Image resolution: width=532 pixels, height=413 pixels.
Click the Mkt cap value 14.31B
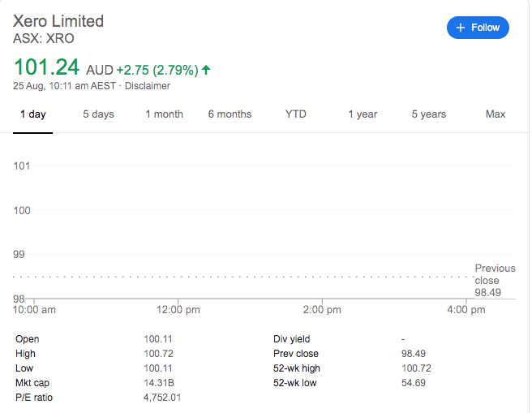pyautogui.click(x=157, y=383)
